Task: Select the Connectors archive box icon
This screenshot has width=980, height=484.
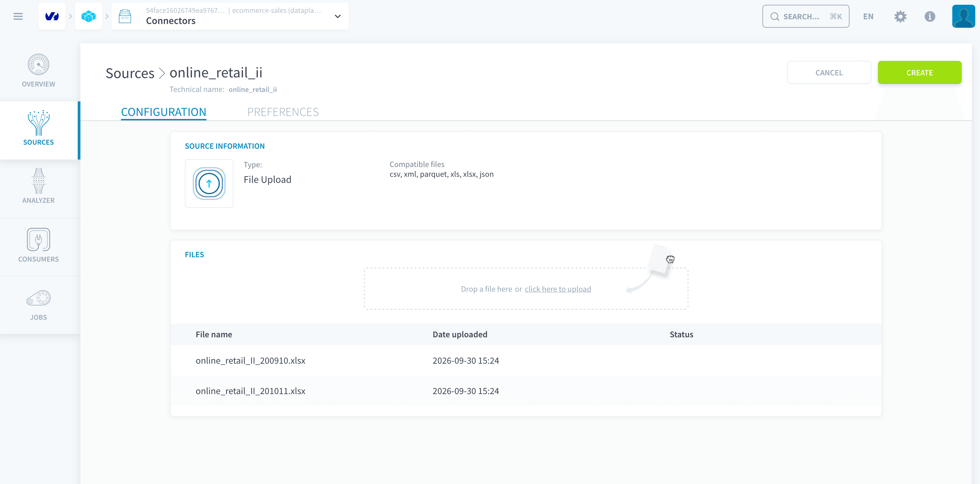Action: click(125, 16)
